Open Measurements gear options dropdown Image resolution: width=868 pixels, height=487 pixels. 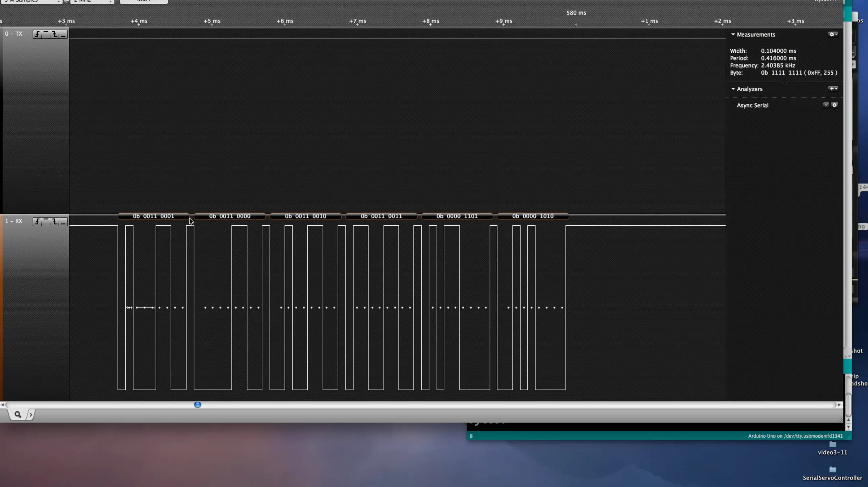pos(833,34)
